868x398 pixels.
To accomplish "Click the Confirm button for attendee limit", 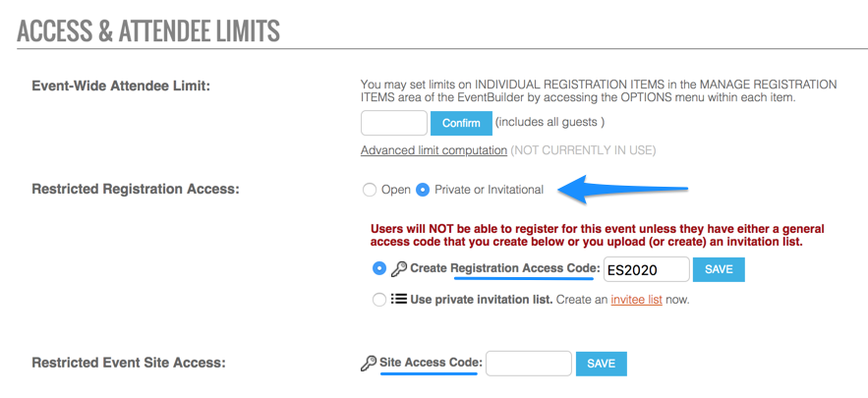I will pyautogui.click(x=461, y=123).
